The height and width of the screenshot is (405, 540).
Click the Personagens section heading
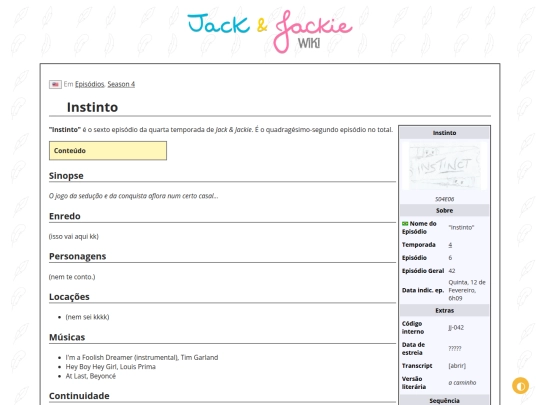click(x=77, y=256)
